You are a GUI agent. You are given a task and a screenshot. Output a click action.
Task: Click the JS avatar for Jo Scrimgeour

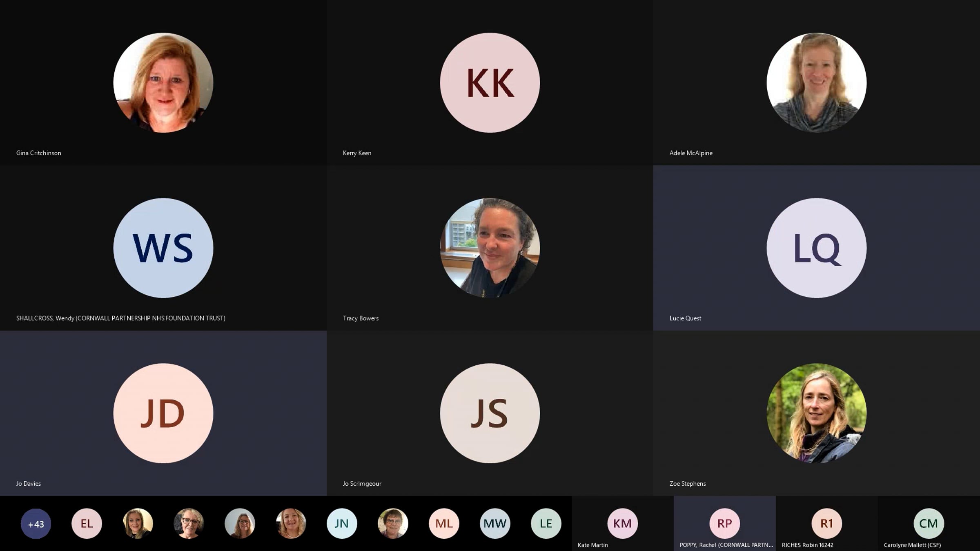(x=490, y=413)
